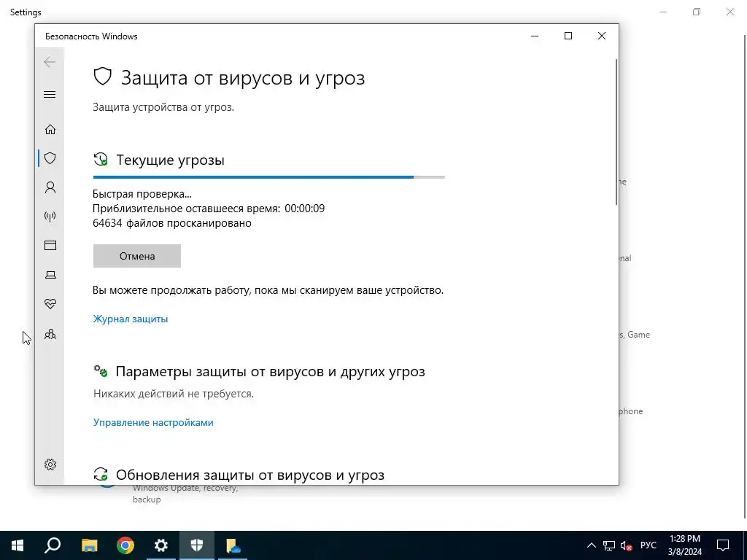The image size is (747, 560).
Task: Switch to Settings app in taskbar
Action: (x=161, y=545)
